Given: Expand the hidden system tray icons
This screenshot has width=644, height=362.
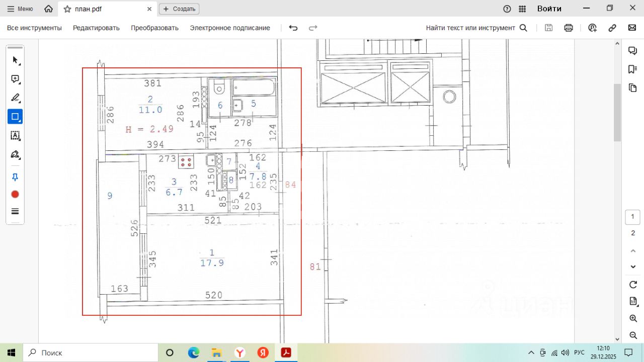Looking at the screenshot, I should pos(531,352).
